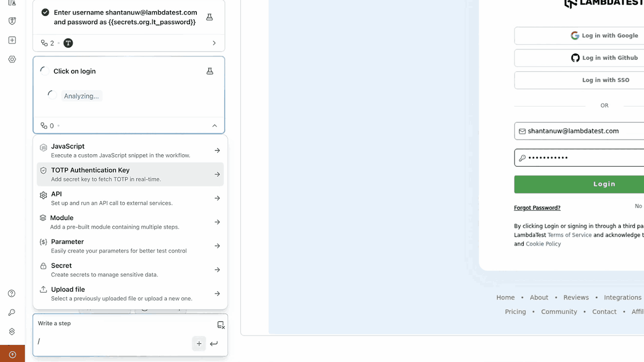Click the plus-square icon in the left sidebar
This screenshot has height=362, width=644.
point(12,40)
